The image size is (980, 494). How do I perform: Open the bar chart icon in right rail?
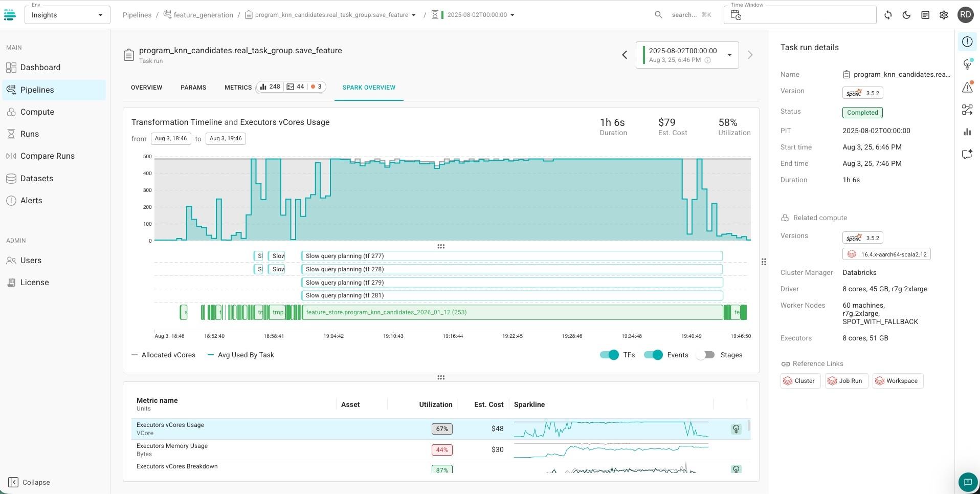967,132
